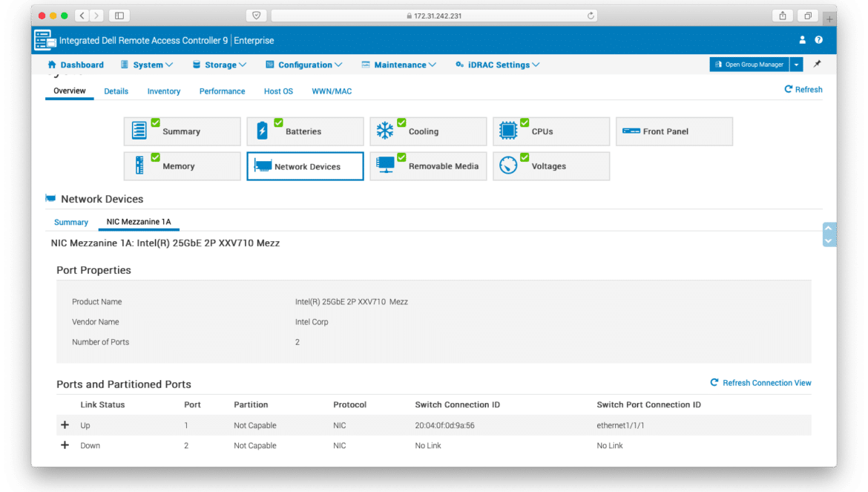This screenshot has height=492, width=868.
Task: Click the Protocol column header
Action: click(350, 404)
